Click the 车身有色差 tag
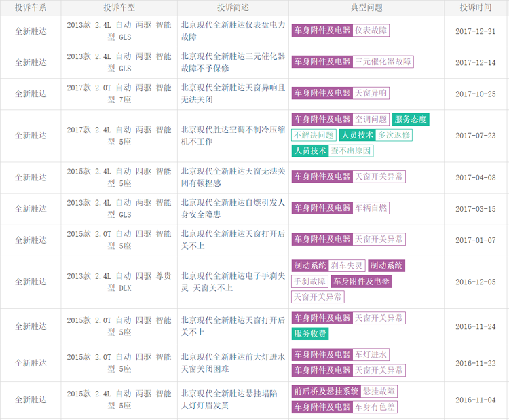This screenshot has height=420, width=509. point(375,406)
